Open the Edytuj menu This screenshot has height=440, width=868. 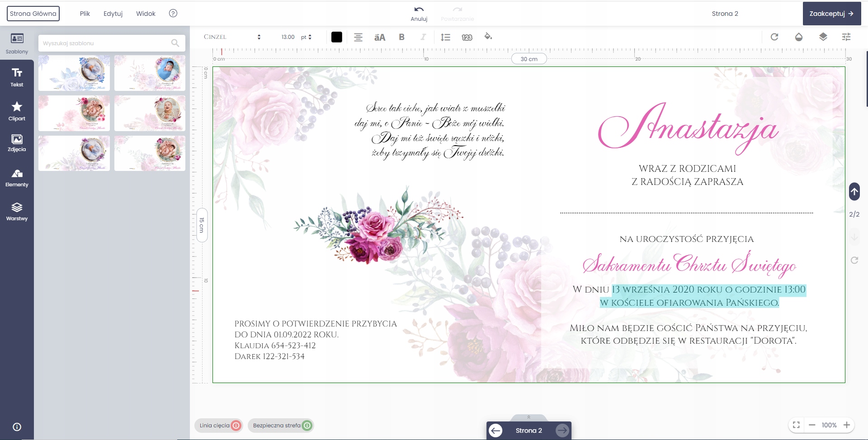click(113, 14)
